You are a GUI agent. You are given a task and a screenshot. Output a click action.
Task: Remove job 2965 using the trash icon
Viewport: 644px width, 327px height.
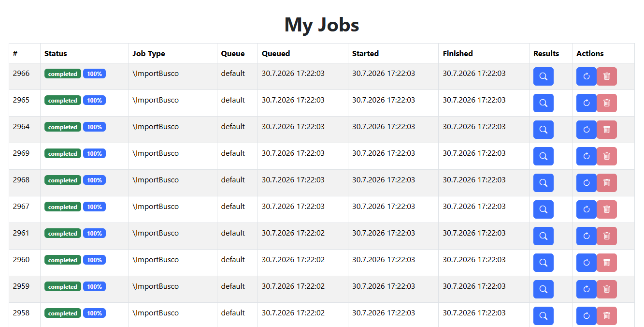[607, 103]
